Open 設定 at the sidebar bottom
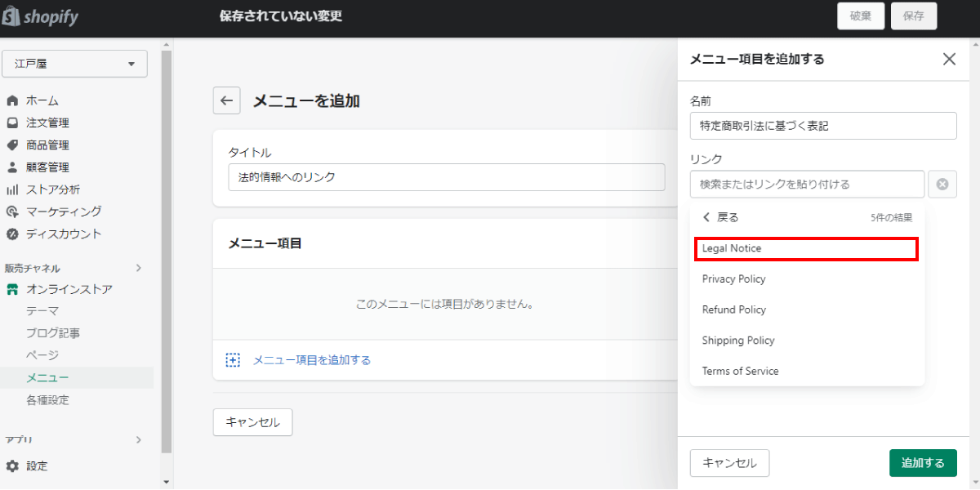This screenshot has width=980, height=490. click(x=37, y=465)
